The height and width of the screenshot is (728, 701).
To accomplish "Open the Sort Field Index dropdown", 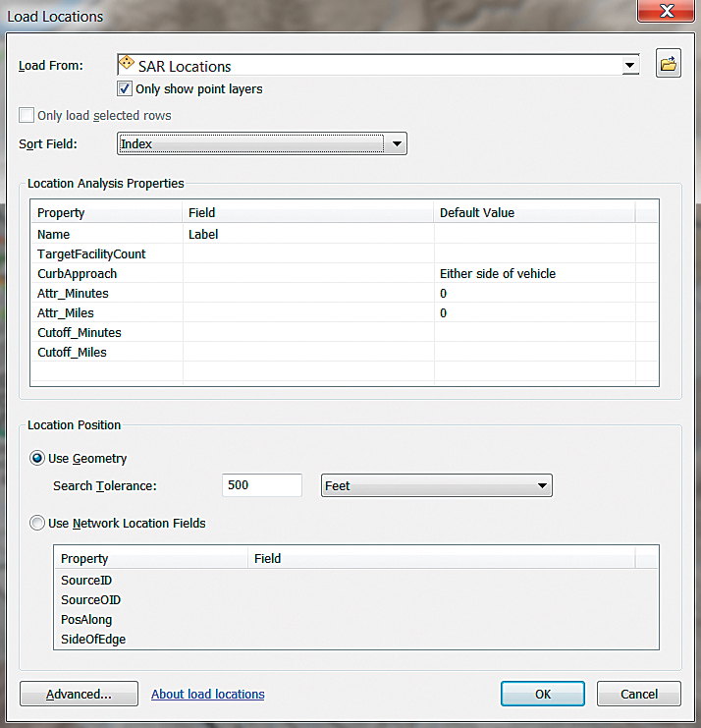I will click(x=397, y=143).
